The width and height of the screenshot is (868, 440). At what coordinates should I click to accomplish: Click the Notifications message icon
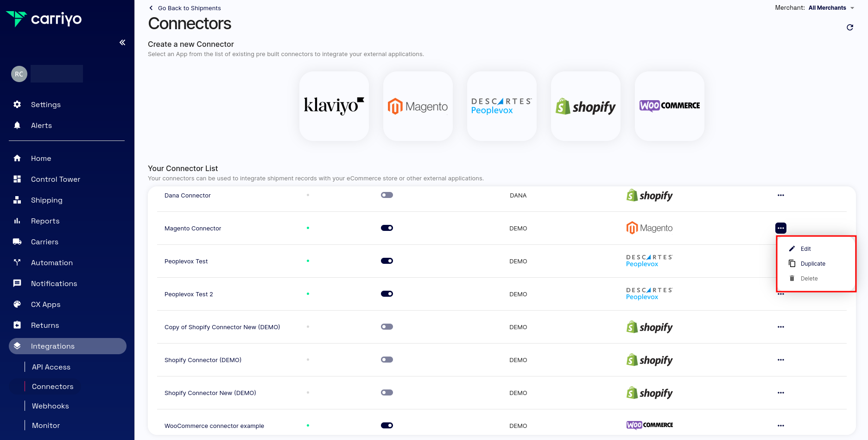point(17,283)
